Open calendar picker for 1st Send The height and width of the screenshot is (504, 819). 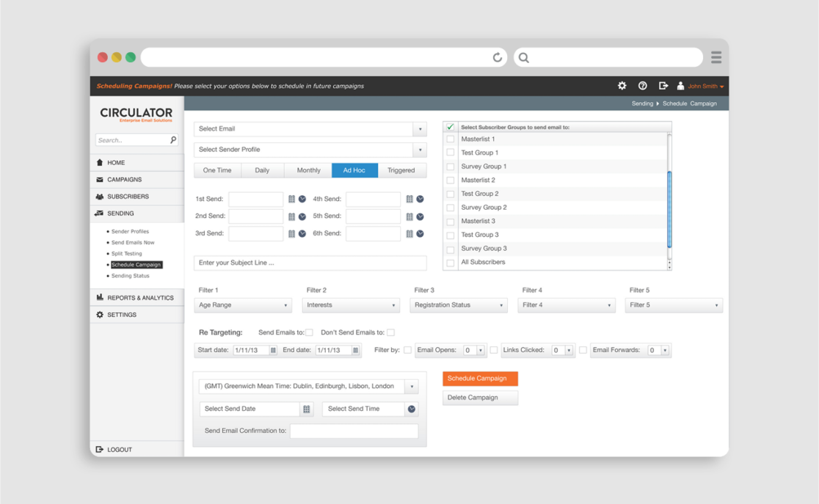coord(291,199)
